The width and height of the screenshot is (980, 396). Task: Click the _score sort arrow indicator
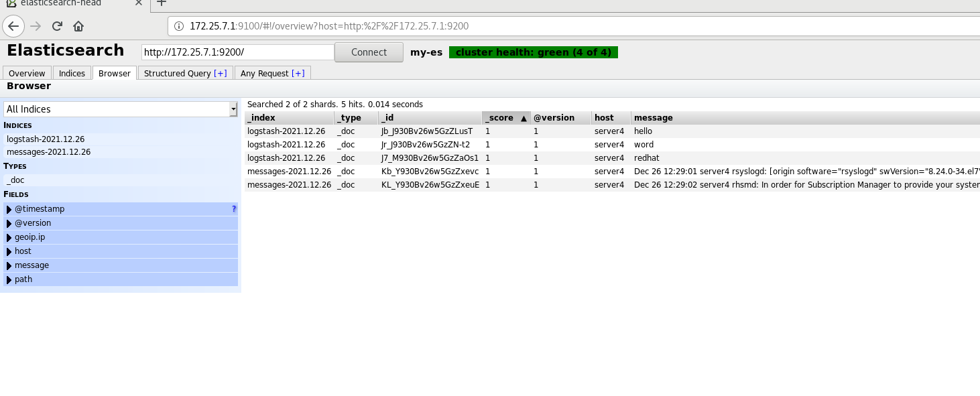pyautogui.click(x=524, y=118)
